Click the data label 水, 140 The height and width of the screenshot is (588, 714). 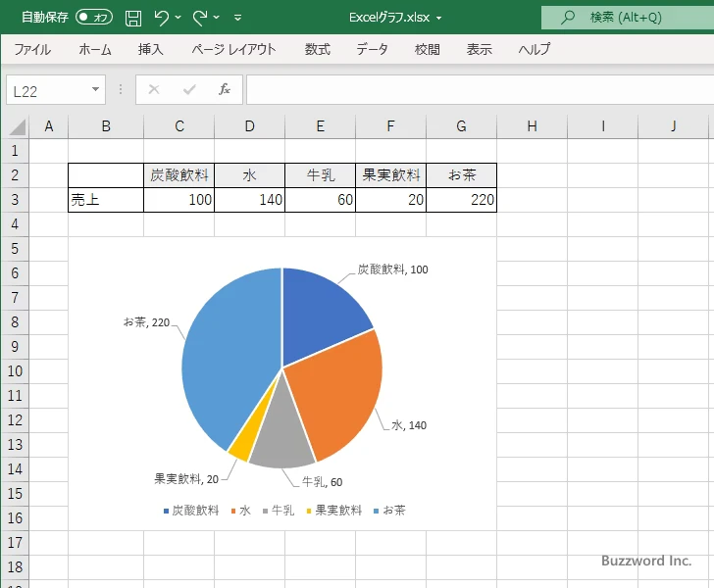point(409,425)
